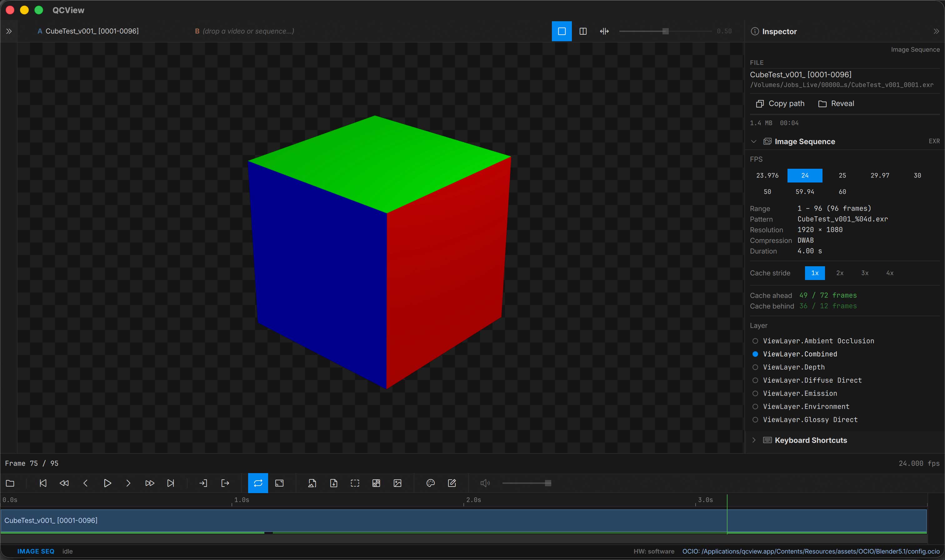Viewport: 945px width, 560px height.
Task: Open the color palette icon
Action: 430,483
